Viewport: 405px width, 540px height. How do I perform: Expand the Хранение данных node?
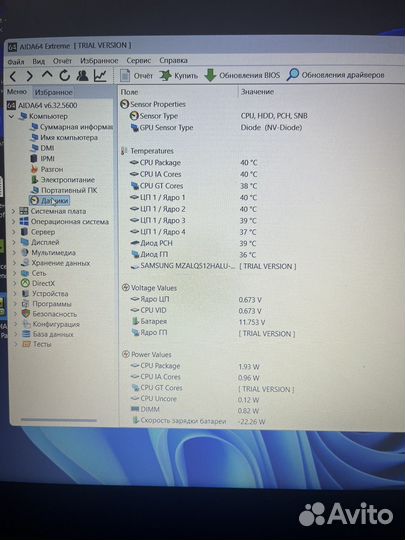[14, 263]
